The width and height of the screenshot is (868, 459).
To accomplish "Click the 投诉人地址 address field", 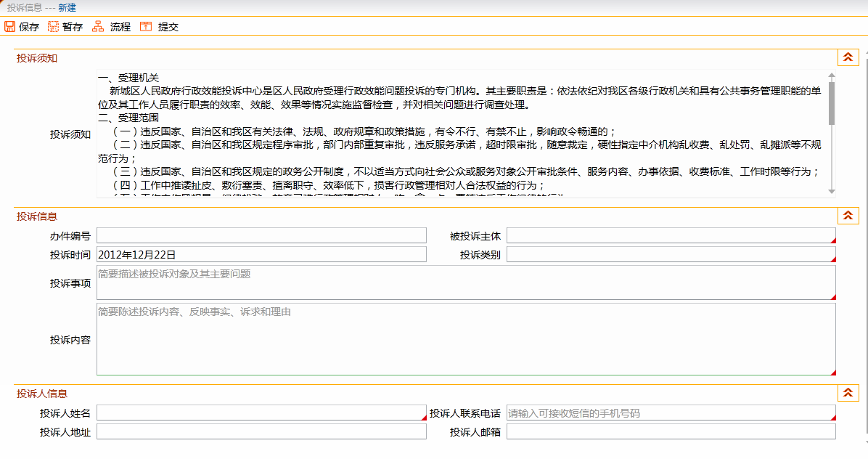I will click(261, 431).
